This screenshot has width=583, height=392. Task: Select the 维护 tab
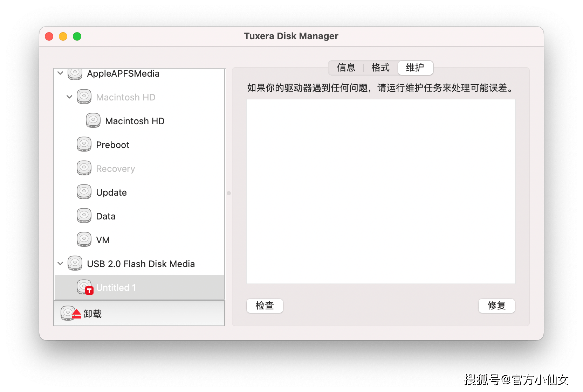point(415,68)
